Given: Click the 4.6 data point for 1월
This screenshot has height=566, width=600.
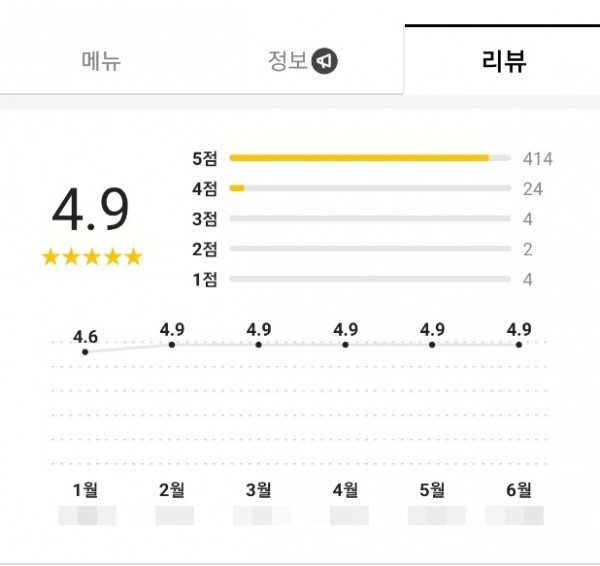Looking at the screenshot, I should point(85,352).
